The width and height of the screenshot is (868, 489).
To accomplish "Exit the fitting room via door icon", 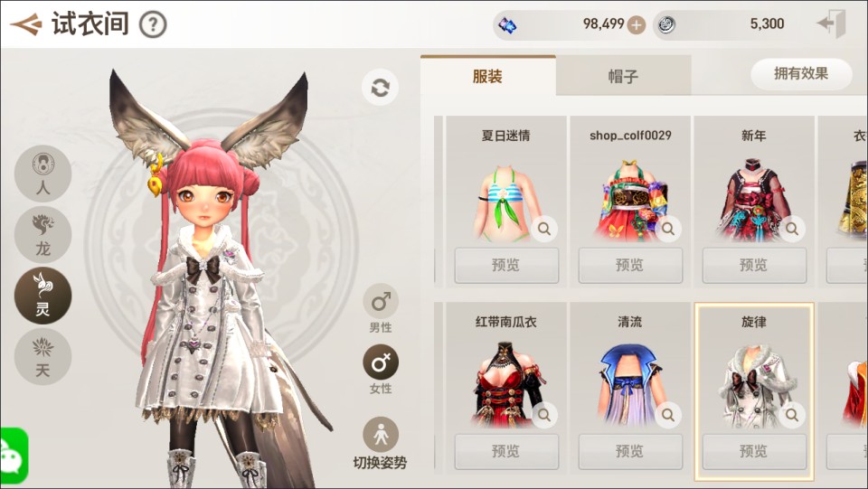I will click(832, 24).
